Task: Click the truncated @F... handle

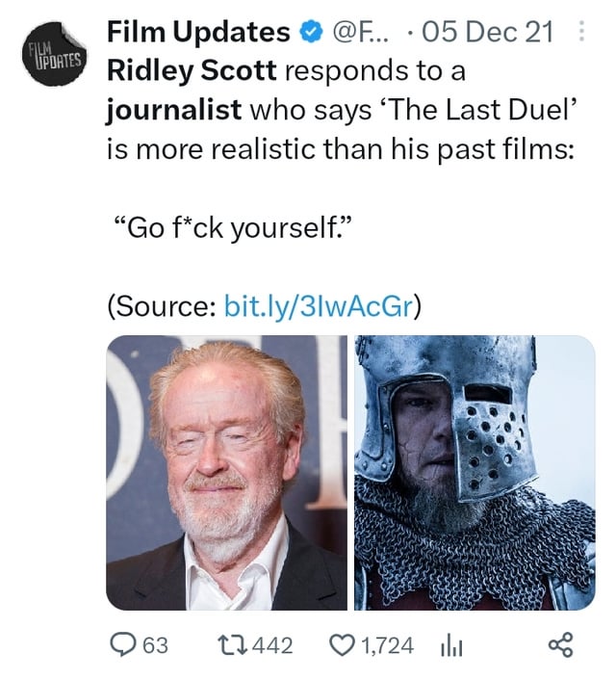Action: click(x=360, y=32)
